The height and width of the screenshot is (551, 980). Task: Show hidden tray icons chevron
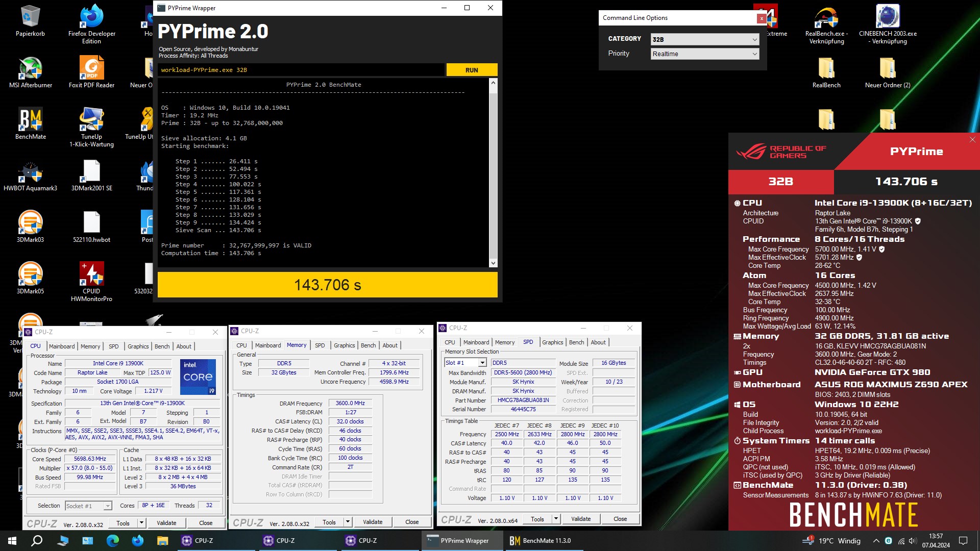click(876, 540)
